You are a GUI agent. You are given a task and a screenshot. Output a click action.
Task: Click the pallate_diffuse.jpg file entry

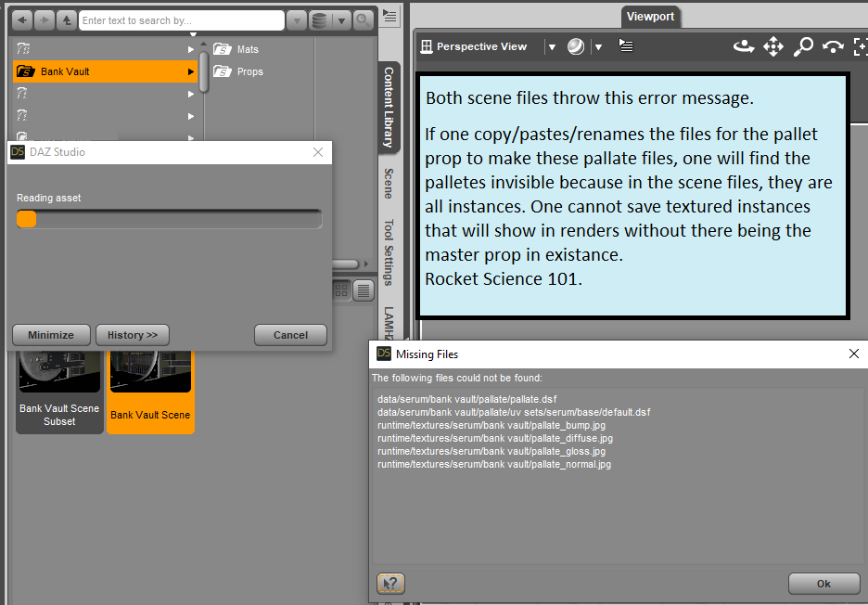pos(495,438)
